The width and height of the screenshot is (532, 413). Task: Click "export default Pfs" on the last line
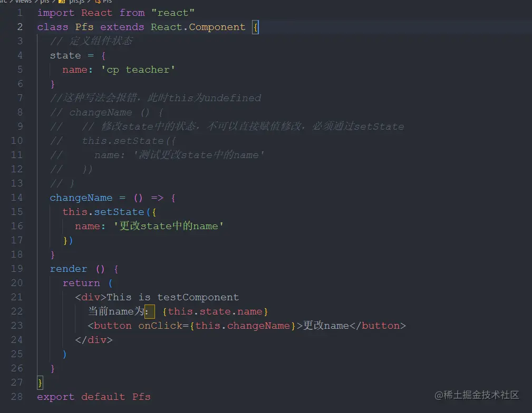(94, 397)
